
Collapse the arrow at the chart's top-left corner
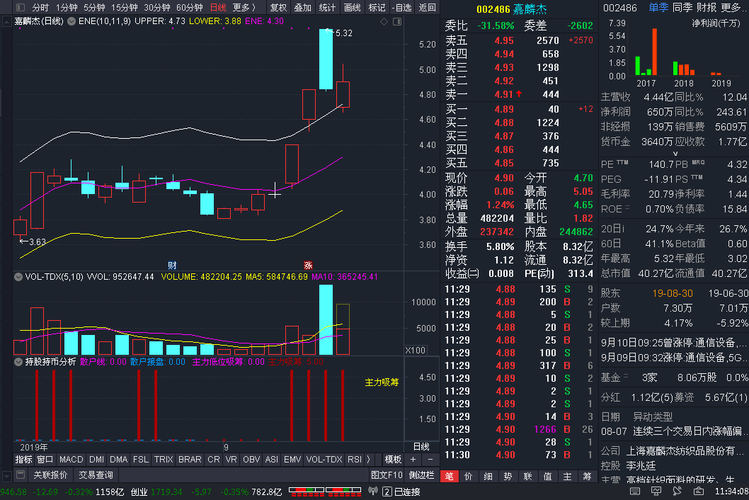click(7, 21)
